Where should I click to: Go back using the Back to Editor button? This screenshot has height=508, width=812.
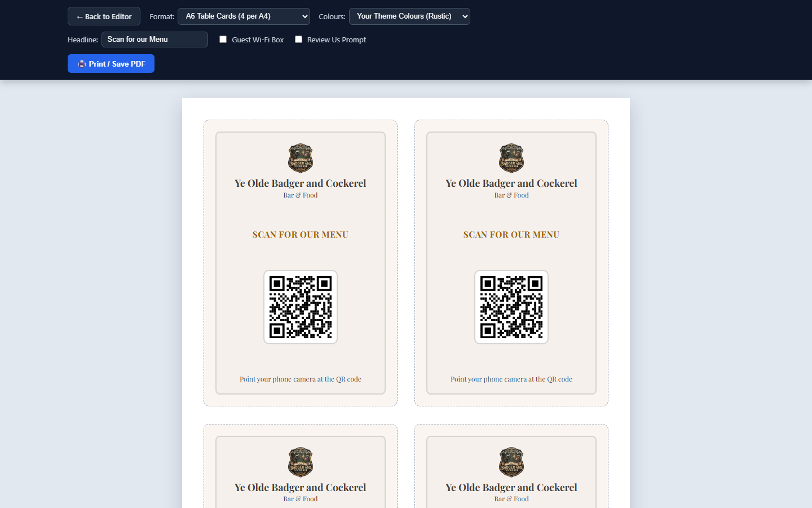104,16
